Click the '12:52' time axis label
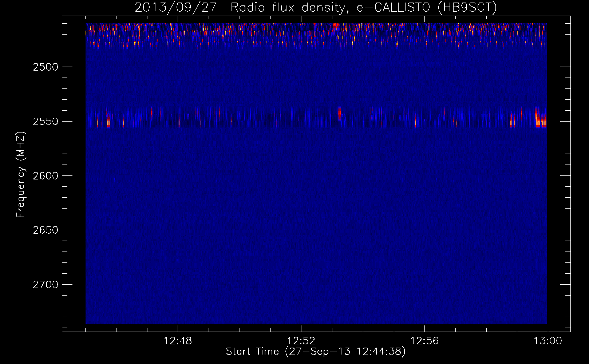The height and width of the screenshot is (364, 589). point(301,341)
